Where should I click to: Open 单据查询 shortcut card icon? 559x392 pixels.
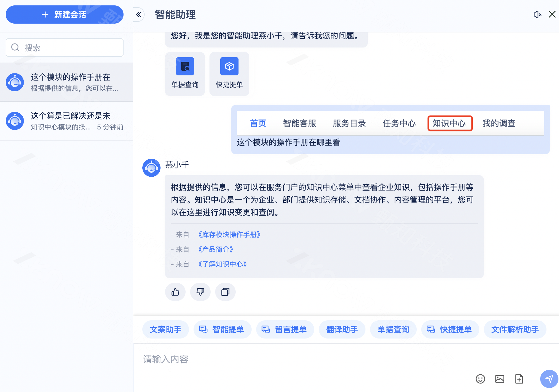[185, 67]
